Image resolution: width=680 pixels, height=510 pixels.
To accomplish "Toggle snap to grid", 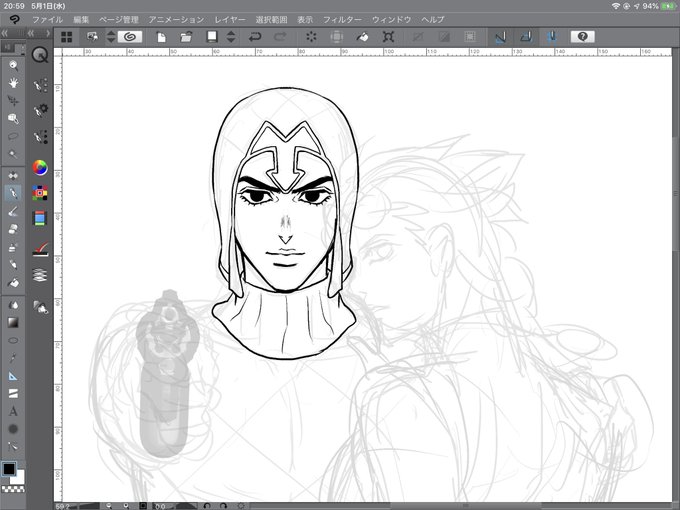I will pyautogui.click(x=552, y=37).
